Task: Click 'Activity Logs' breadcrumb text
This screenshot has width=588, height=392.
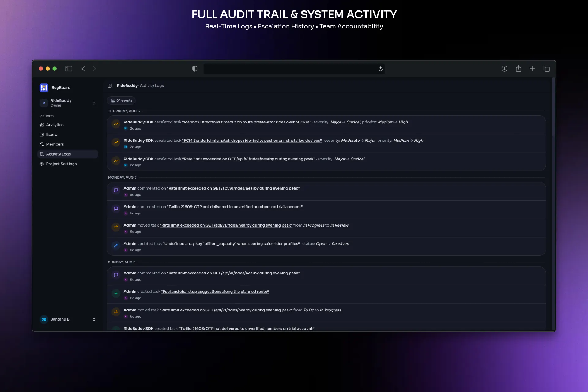Action: tap(152, 85)
